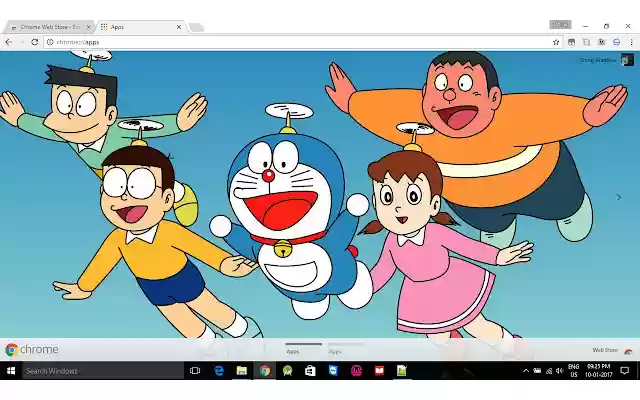
Task: Open File Explorer from the taskbar
Action: pyautogui.click(x=242, y=371)
